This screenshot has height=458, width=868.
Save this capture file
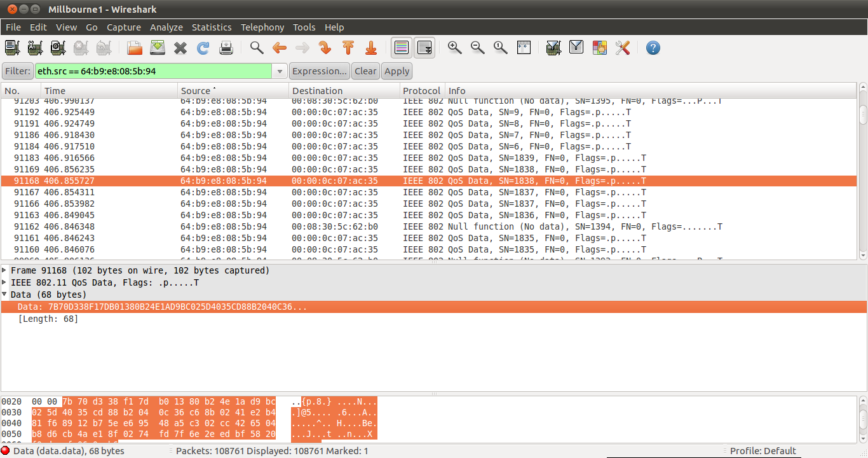(x=157, y=48)
